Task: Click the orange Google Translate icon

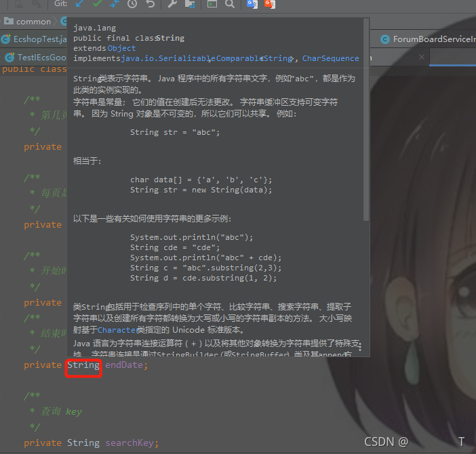Action: click(x=270, y=4)
